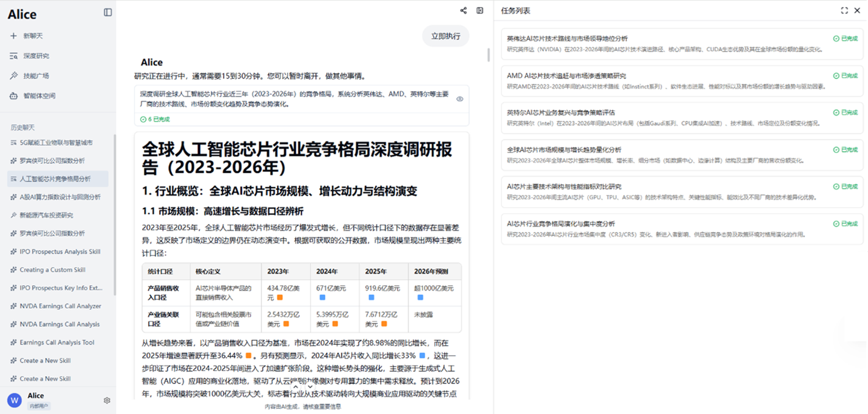Screen dimensions: 868x414
Task: Click the share icon above the chat
Action: click(464, 10)
